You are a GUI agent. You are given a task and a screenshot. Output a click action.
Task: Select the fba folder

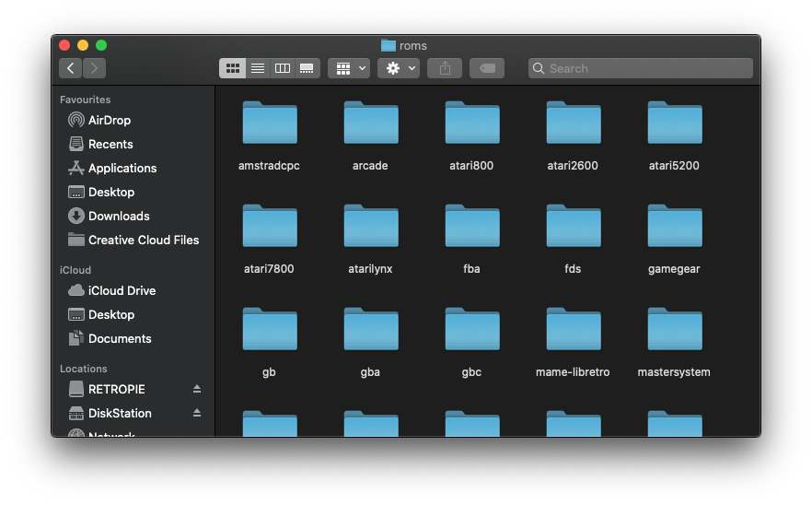coord(471,227)
